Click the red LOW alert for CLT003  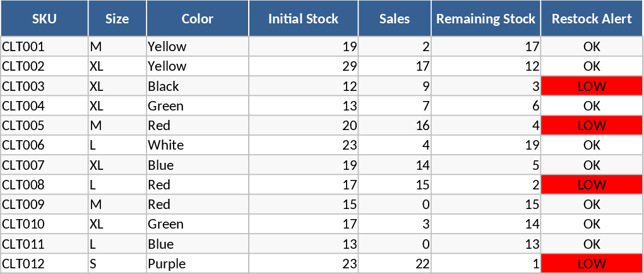(592, 86)
